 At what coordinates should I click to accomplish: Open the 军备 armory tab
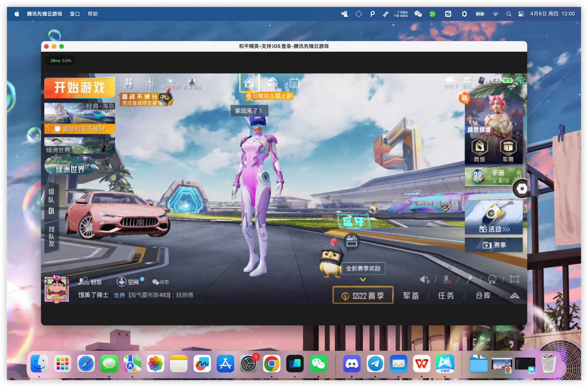coord(411,296)
